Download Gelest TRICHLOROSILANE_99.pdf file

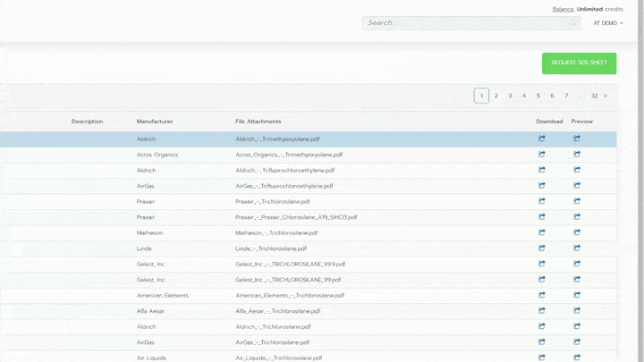(542, 279)
